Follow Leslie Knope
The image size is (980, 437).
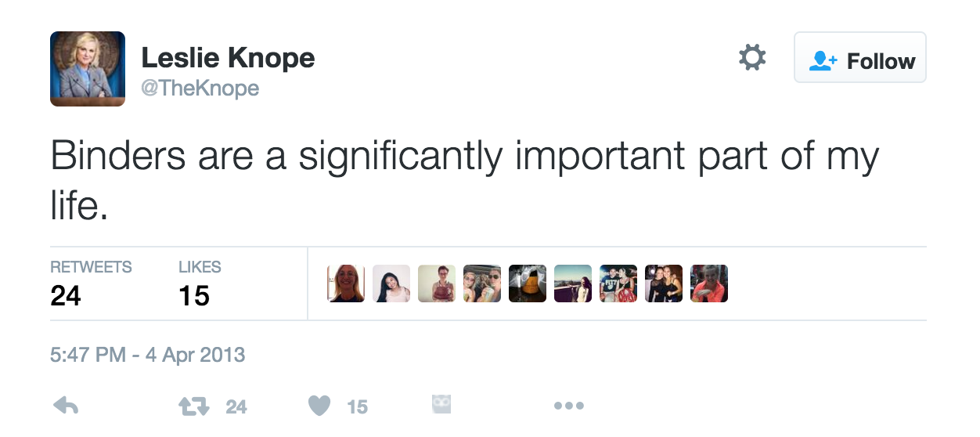coord(860,58)
